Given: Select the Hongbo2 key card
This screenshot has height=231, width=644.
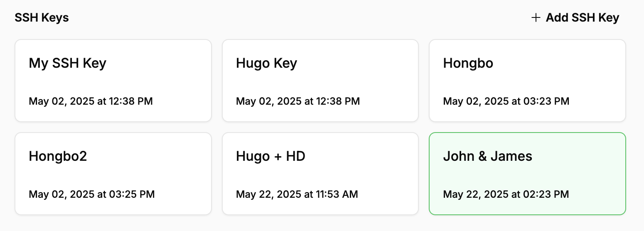Looking at the screenshot, I should [113, 174].
